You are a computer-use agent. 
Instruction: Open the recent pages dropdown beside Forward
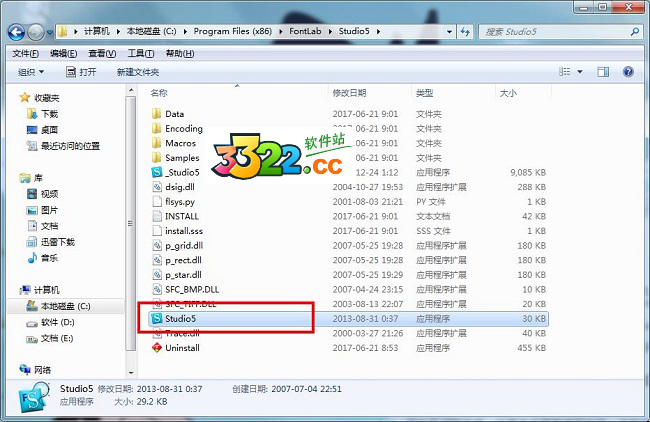pyautogui.click(x=50, y=32)
